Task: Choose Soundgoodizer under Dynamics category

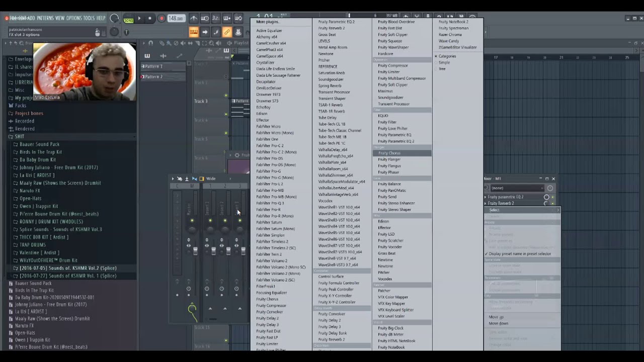Action: pos(390,98)
